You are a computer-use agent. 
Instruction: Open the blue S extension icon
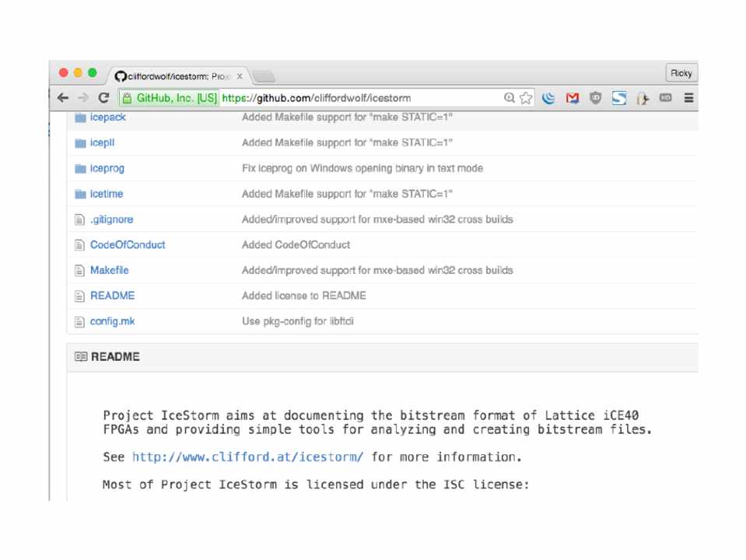point(619,98)
